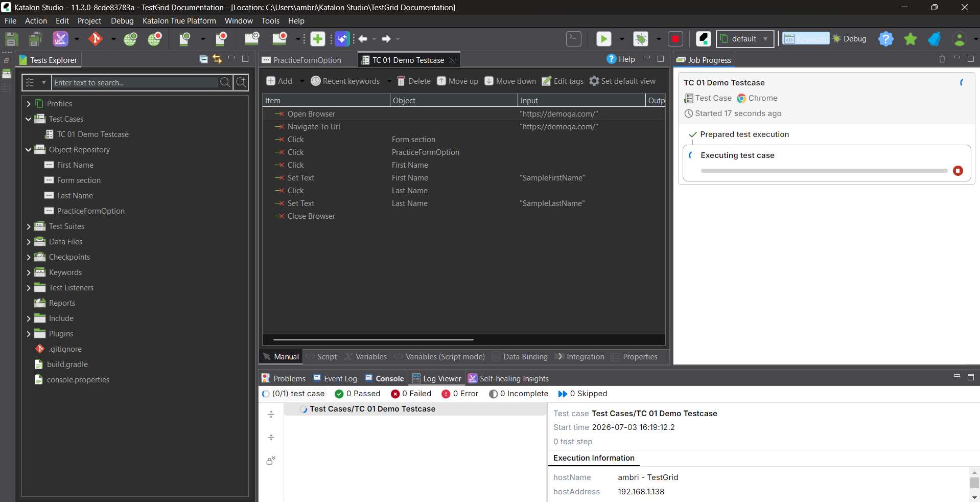
Task: Click the red Stop execution toolbar button
Action: 675,39
